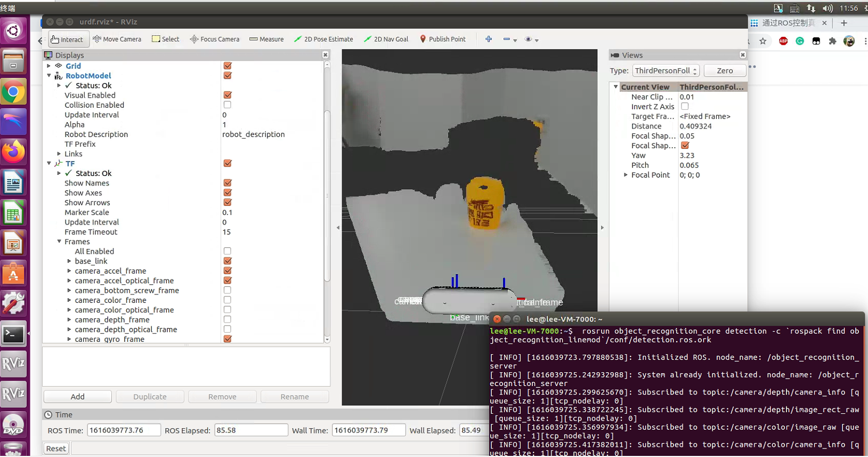Screen dimensions: 868x457
Task: Open Google Chrome from the Ubuntu dock
Action: [x=13, y=92]
